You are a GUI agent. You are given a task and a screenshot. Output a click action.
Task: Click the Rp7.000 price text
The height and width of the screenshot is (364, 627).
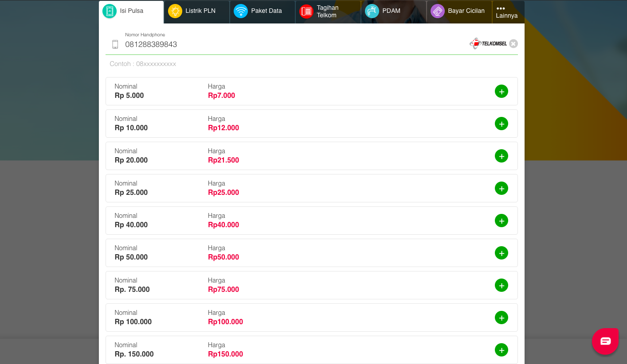point(221,96)
